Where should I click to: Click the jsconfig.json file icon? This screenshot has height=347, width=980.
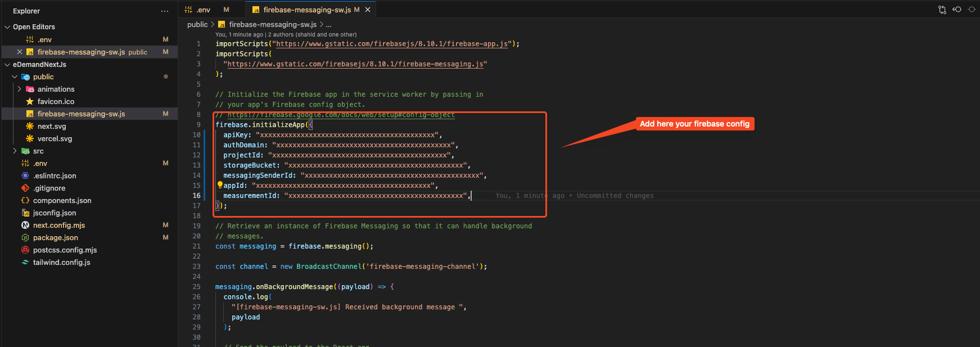(25, 213)
